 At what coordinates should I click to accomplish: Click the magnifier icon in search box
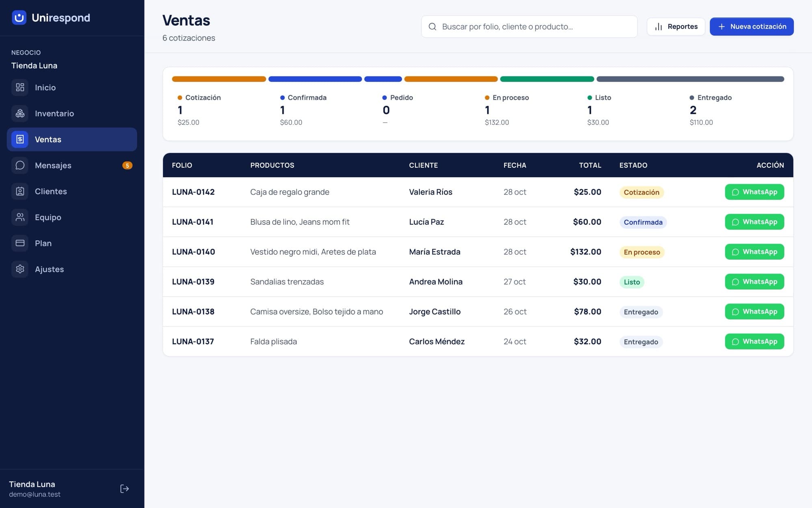432,26
